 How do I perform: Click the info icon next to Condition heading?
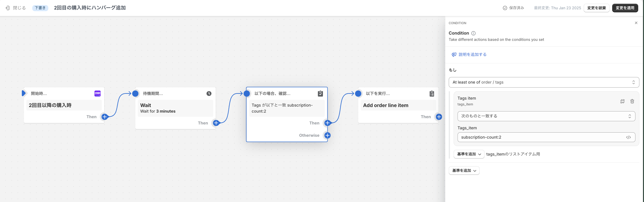[473, 33]
